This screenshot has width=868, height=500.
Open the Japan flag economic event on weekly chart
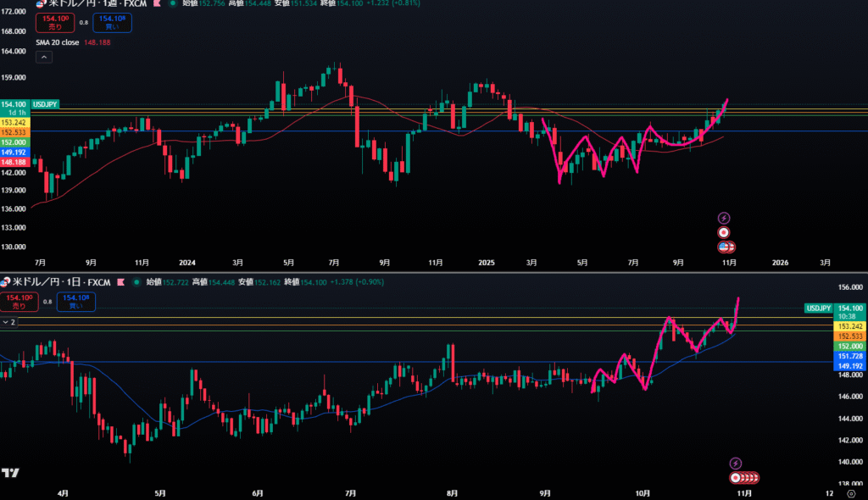[x=724, y=232]
